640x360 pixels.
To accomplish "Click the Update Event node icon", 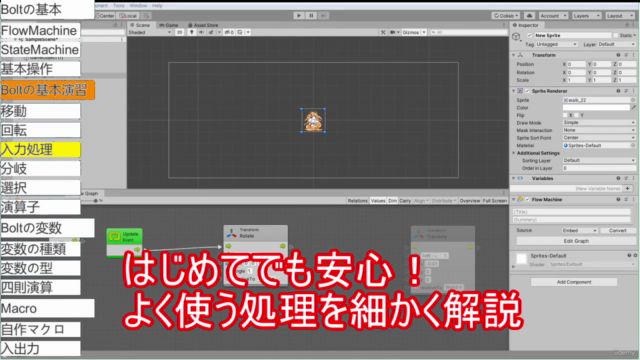I will click(115, 236).
